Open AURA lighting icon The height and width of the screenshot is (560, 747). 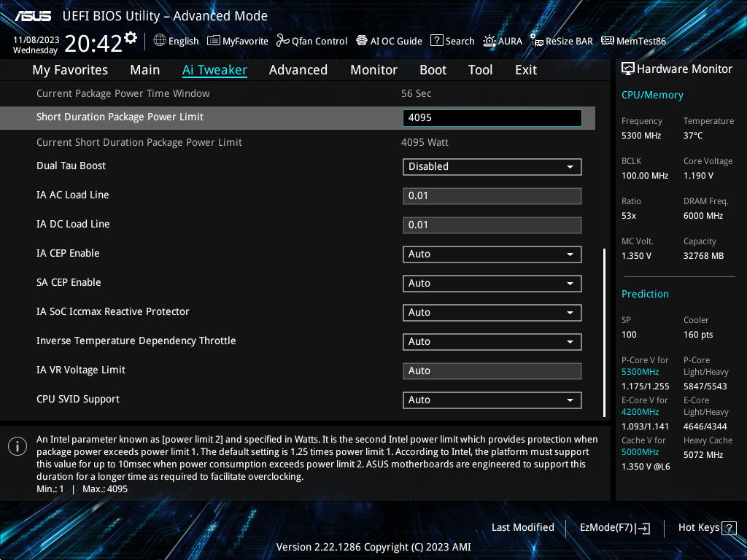tap(489, 41)
